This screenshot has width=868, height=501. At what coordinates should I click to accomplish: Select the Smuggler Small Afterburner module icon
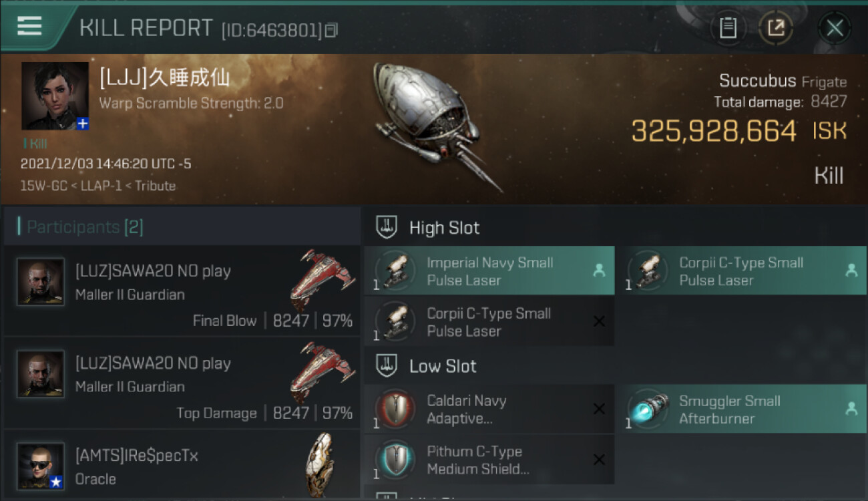coord(647,409)
